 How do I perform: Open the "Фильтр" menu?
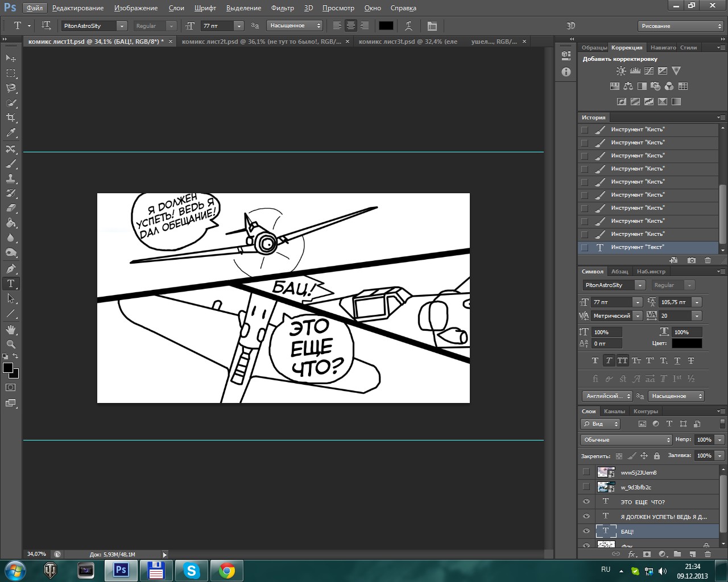tap(282, 8)
